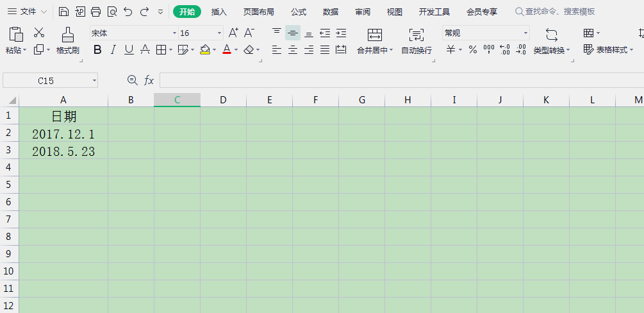
Task: Apply cell borders icon
Action: tap(161, 50)
